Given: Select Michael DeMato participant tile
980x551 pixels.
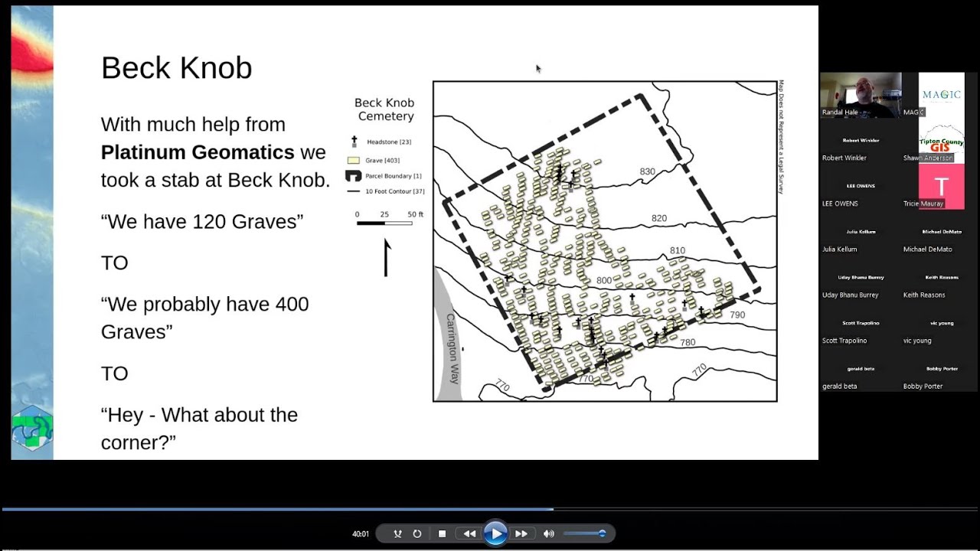Looking at the screenshot, I should coord(941,232).
